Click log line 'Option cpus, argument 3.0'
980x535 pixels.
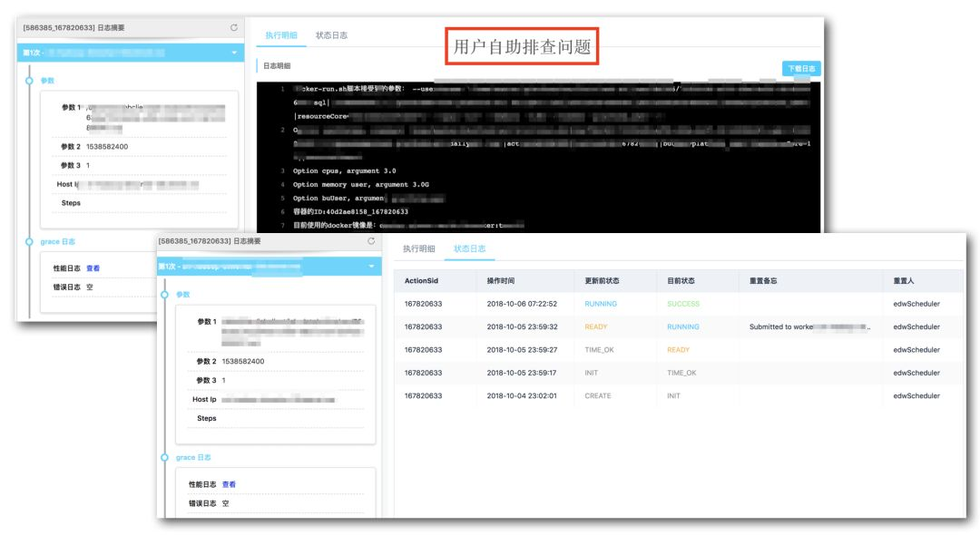point(345,171)
